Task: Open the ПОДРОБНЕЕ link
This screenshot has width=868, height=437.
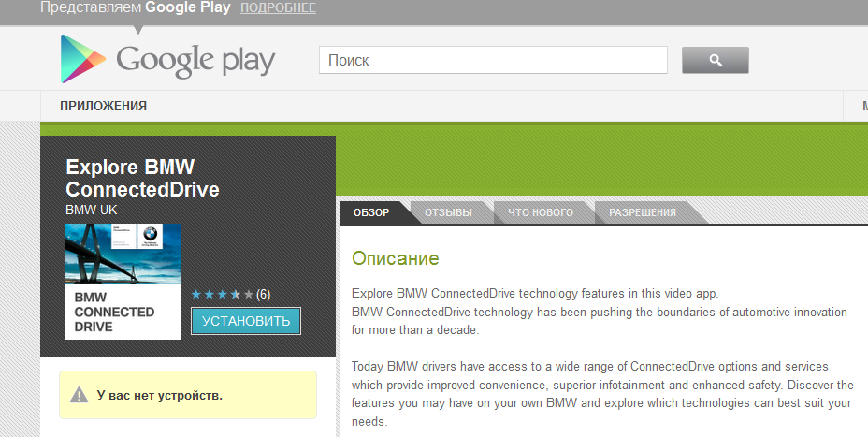Action: 279,7
